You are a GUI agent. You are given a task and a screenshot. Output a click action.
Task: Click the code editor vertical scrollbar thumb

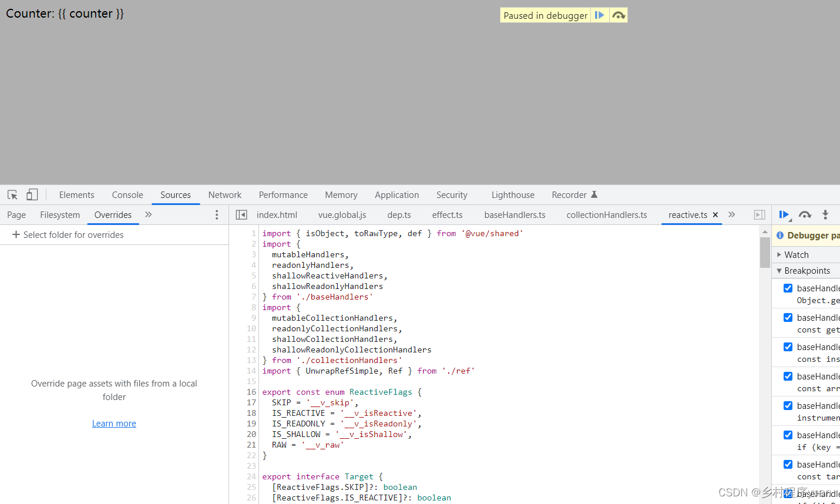765,253
